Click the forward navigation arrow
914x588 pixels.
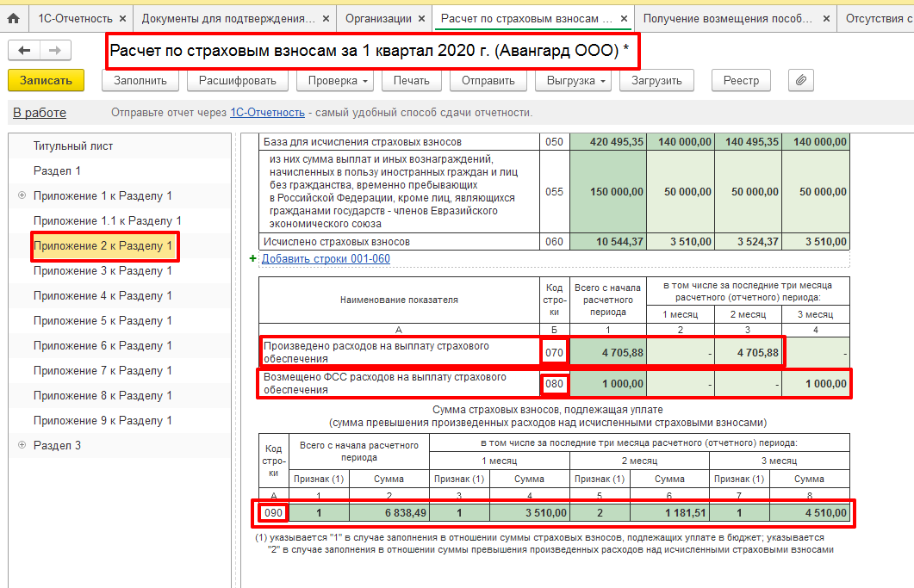(x=54, y=51)
